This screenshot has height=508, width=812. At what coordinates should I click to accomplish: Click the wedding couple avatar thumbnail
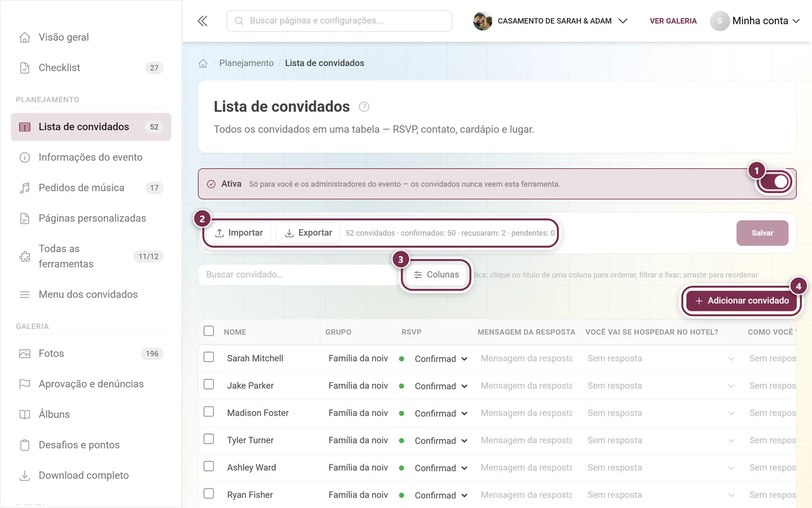(483, 21)
